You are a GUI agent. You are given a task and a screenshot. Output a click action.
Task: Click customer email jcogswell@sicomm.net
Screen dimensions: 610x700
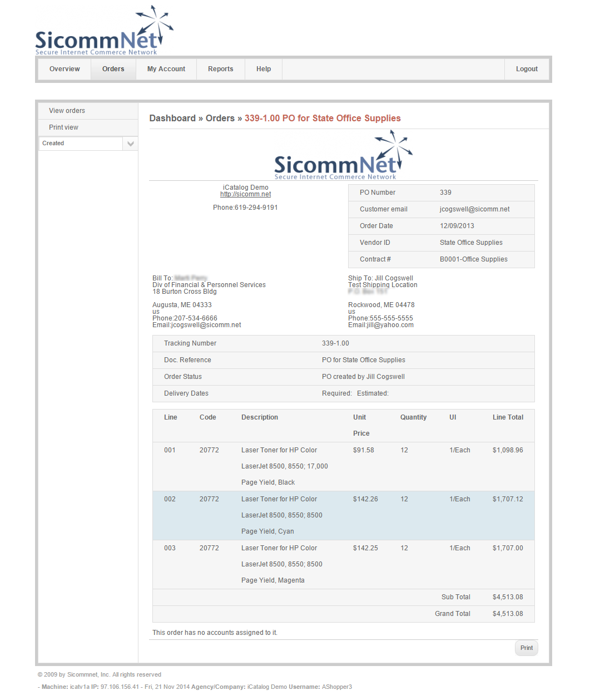click(x=474, y=209)
